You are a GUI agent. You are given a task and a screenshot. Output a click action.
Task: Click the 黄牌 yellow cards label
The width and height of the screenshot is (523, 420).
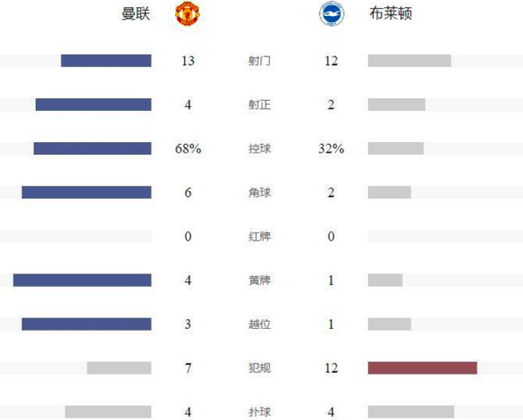[259, 280]
